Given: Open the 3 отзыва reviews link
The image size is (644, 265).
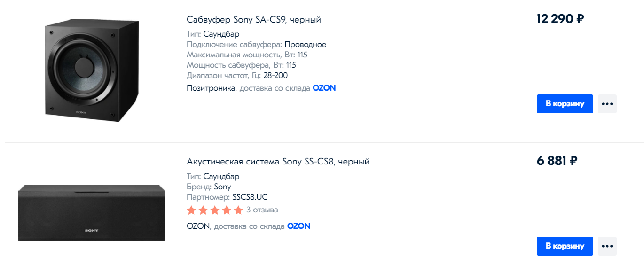Looking at the screenshot, I should click(x=262, y=210).
